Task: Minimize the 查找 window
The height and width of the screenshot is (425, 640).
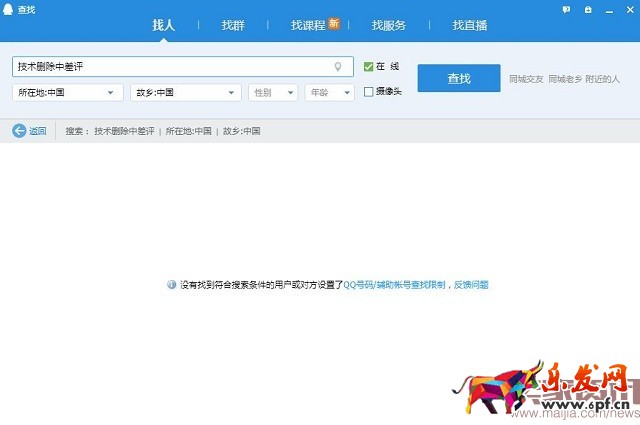Action: tap(609, 10)
